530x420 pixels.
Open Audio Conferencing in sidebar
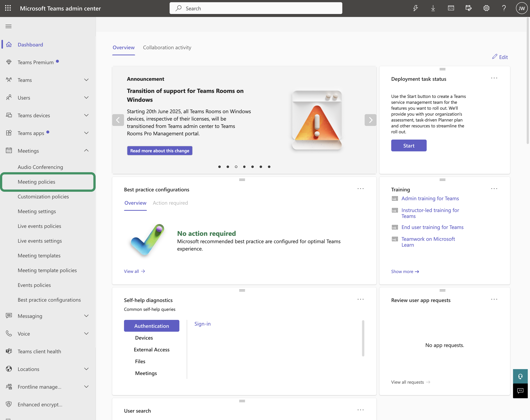point(40,167)
